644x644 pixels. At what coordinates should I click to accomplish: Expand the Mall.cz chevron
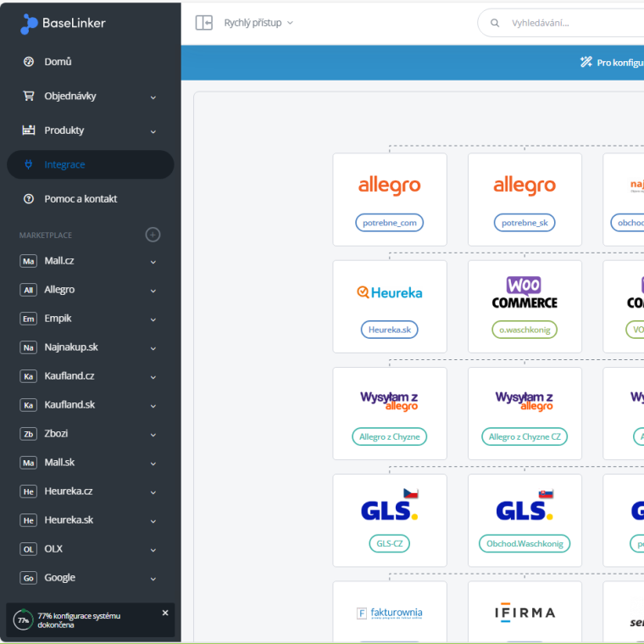click(153, 262)
